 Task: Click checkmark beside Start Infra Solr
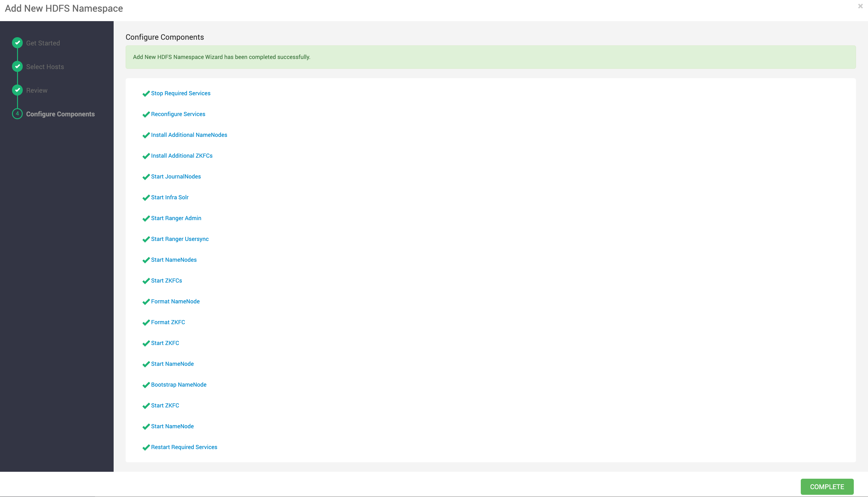click(146, 198)
